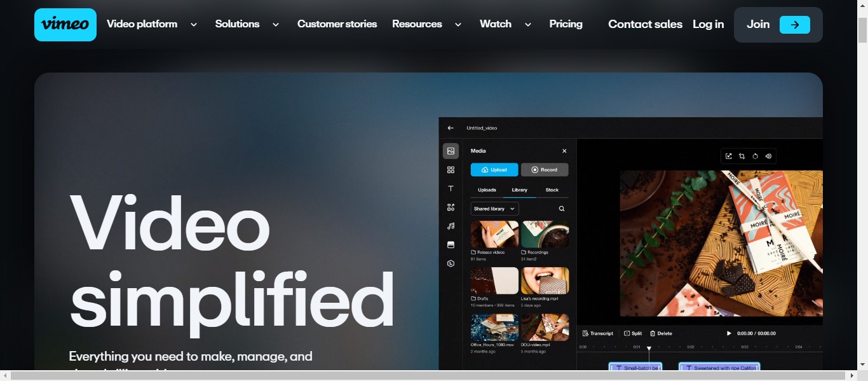This screenshot has width=868, height=381.
Task: Click the vertical scrollbar up arrow
Action: (862, 5)
